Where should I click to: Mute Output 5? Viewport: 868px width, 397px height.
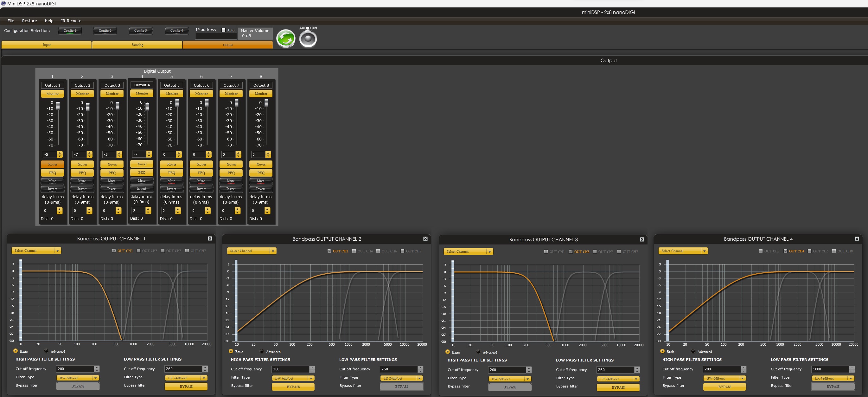171,181
